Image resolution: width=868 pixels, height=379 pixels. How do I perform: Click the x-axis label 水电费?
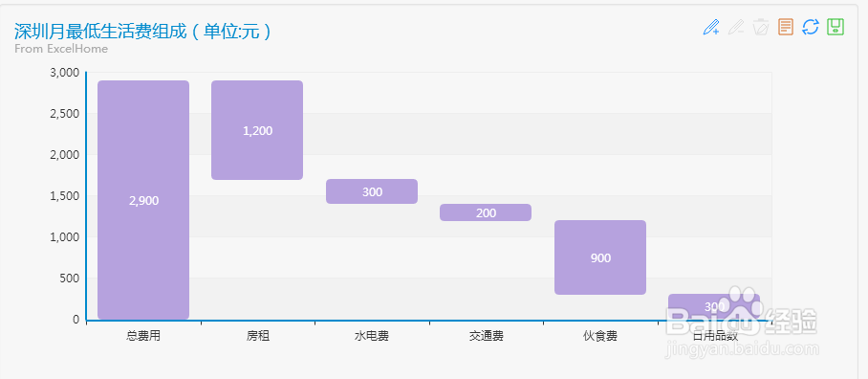coord(372,336)
